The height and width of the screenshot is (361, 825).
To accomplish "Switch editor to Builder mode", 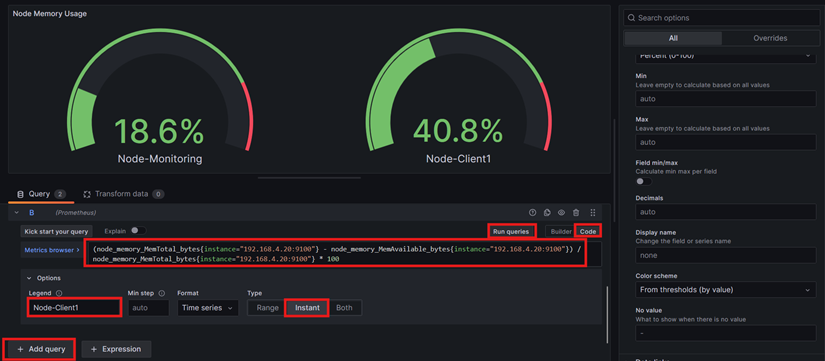I will (560, 232).
